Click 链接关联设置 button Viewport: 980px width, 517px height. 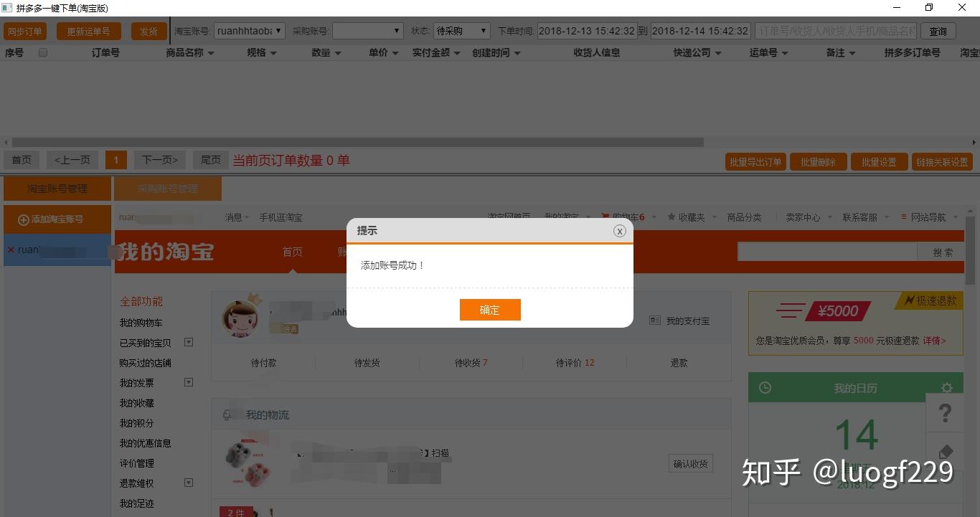[942, 162]
